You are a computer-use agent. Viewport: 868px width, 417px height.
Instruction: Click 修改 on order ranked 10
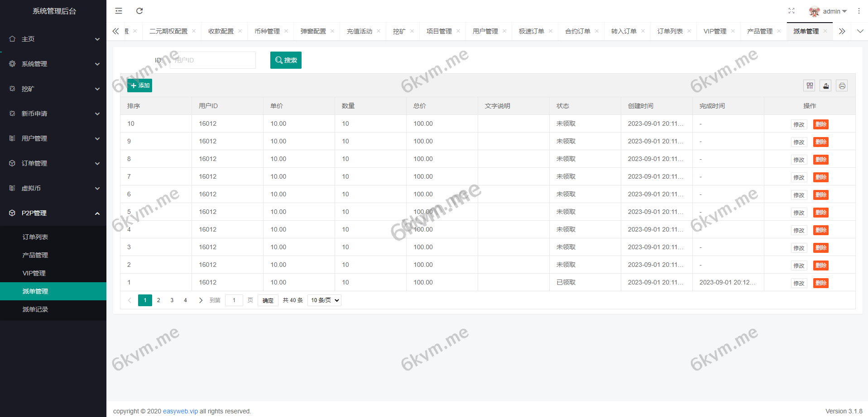coord(799,124)
